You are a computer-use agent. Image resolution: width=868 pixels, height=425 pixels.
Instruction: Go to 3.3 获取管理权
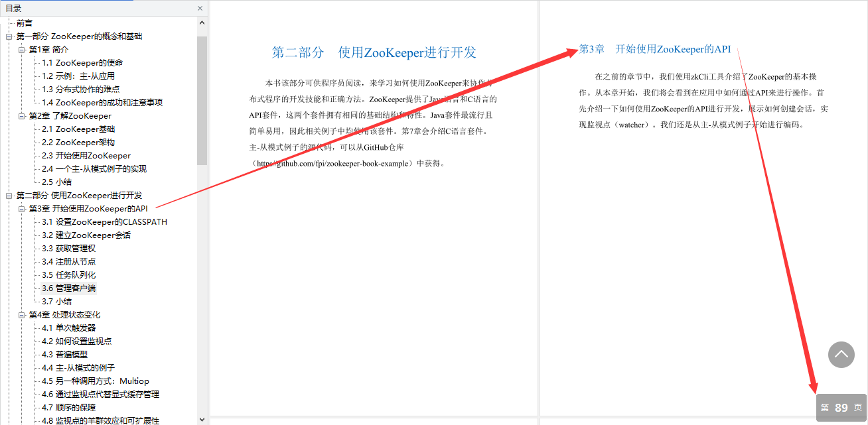(68, 249)
